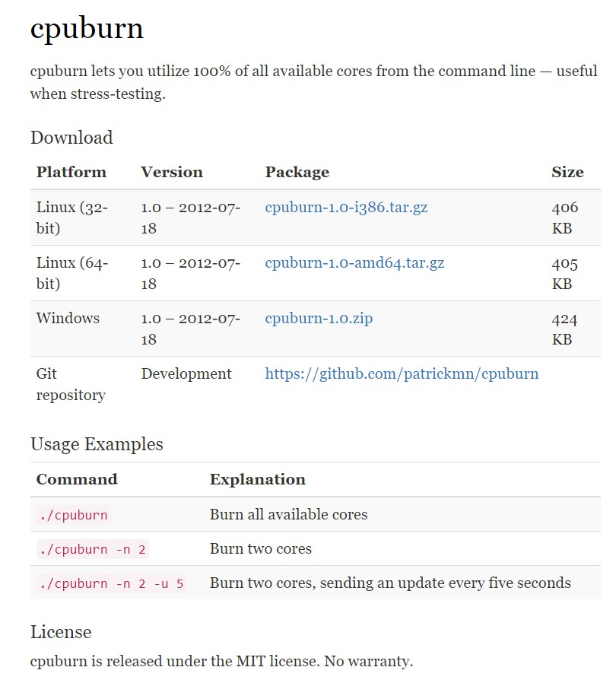Image resolution: width=616 pixels, height=683 pixels.
Task: Download the cpuburn-1.0-amd64.tar.gz package
Action: 354,263
